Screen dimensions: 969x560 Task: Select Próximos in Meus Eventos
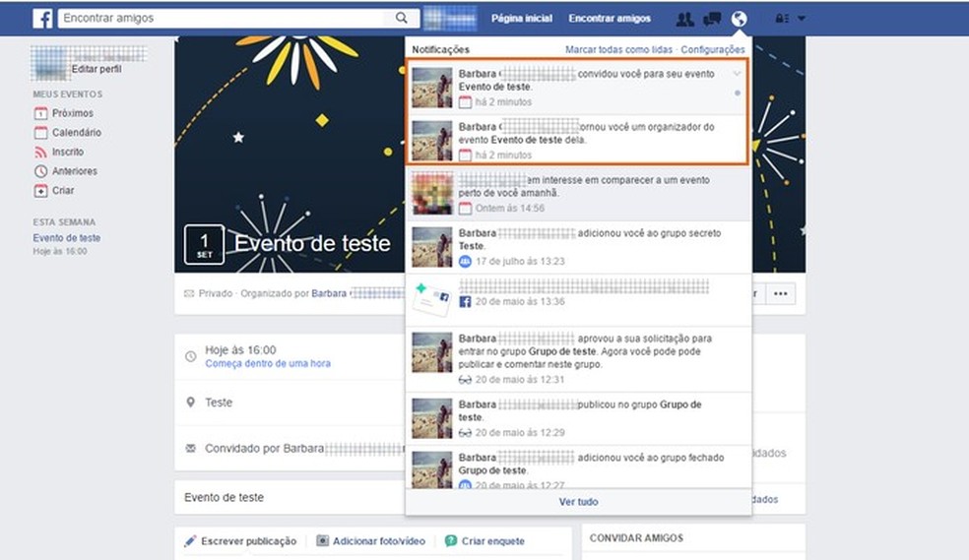pyautogui.click(x=72, y=113)
